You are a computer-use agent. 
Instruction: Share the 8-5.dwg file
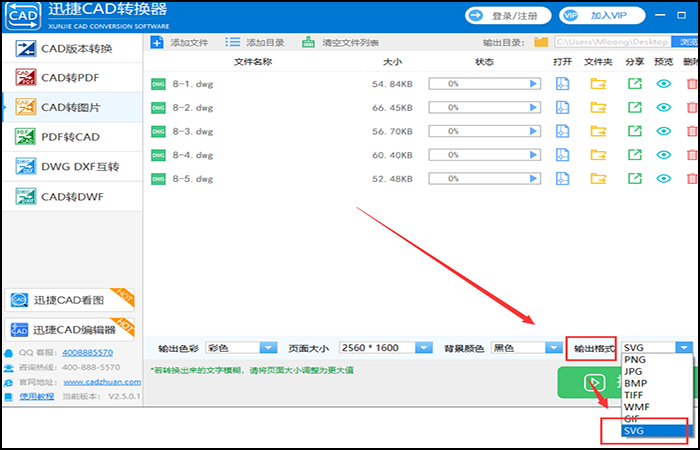[634, 179]
